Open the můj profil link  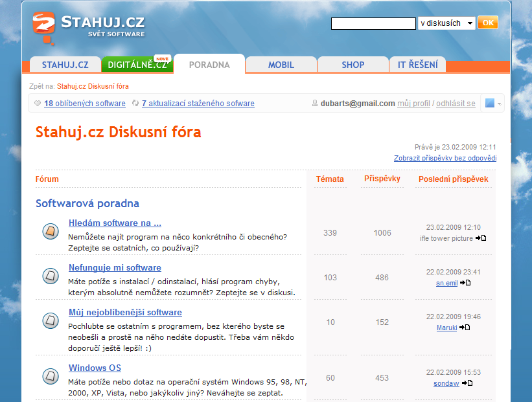pos(413,104)
